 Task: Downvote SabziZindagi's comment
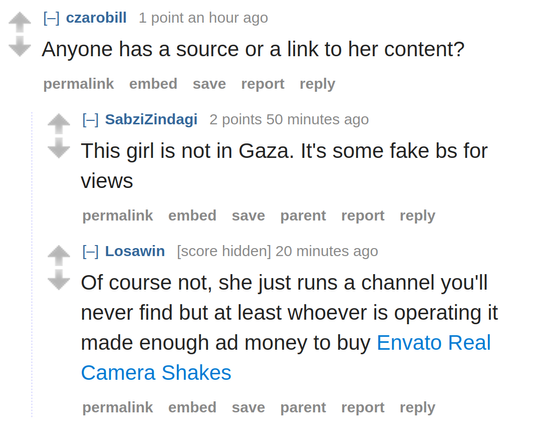(59, 148)
